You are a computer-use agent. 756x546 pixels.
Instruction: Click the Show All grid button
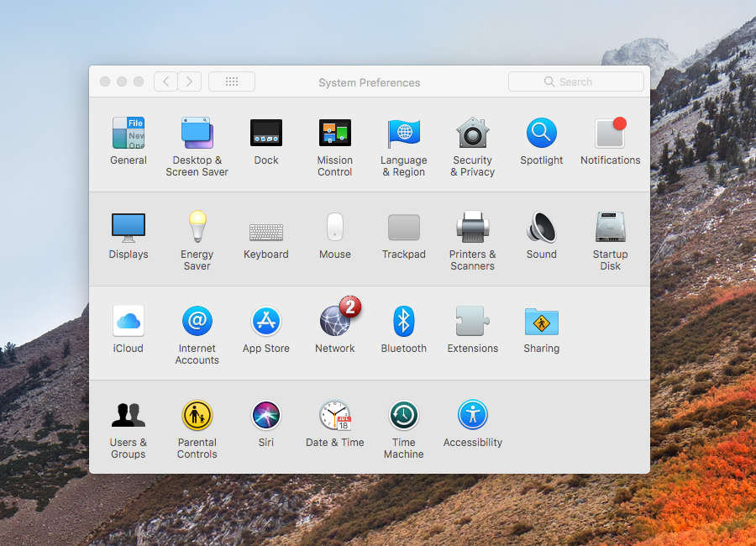(x=232, y=81)
